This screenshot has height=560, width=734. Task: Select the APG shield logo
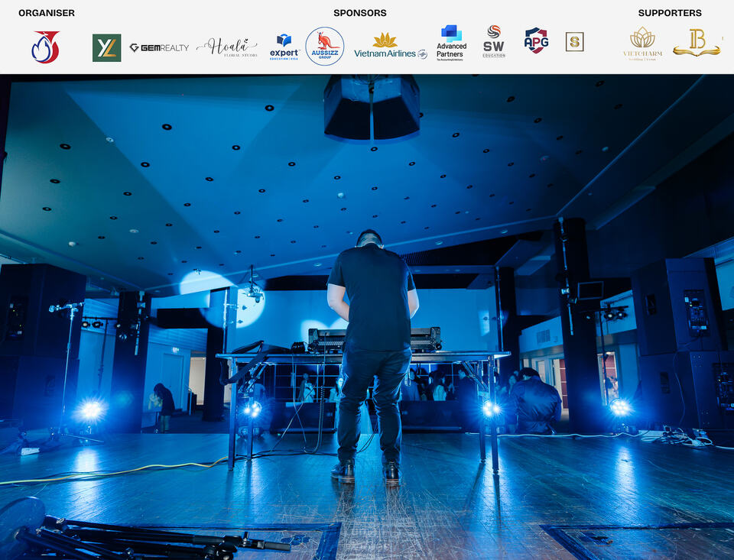[x=536, y=40]
